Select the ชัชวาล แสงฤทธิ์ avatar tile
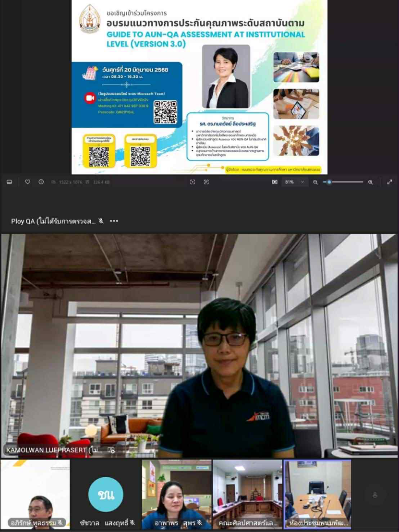Image resolution: width=399 pixels, height=532 pixels. tap(106, 495)
